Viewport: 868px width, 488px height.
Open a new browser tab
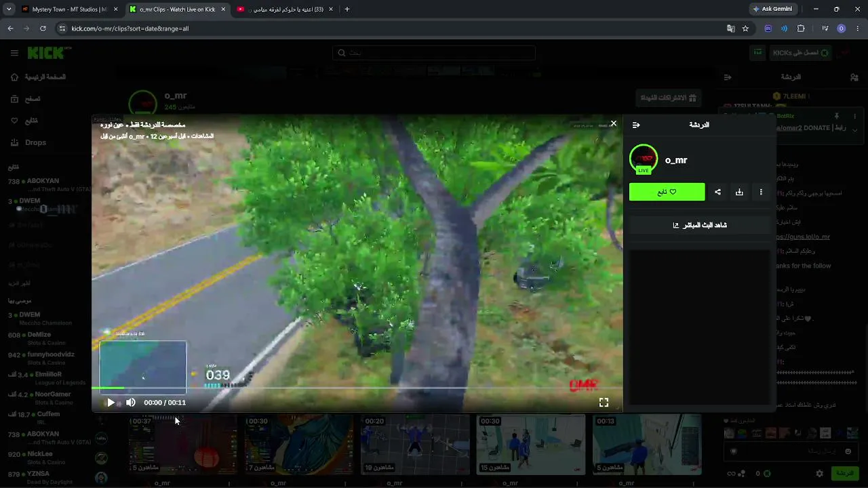(347, 9)
